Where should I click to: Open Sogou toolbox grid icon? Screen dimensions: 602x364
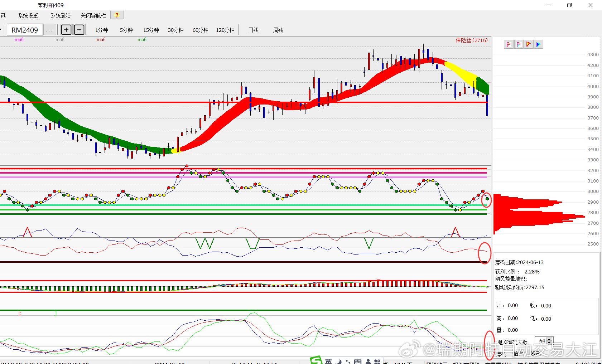coord(377,361)
